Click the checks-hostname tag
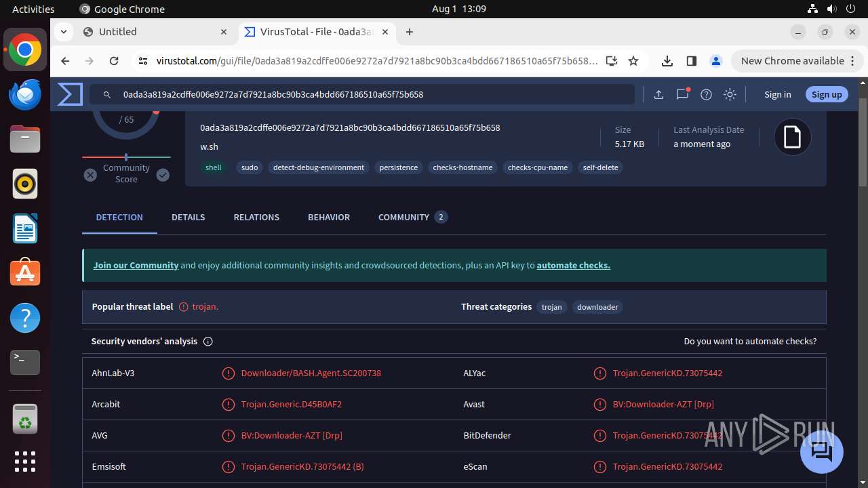 pos(462,167)
